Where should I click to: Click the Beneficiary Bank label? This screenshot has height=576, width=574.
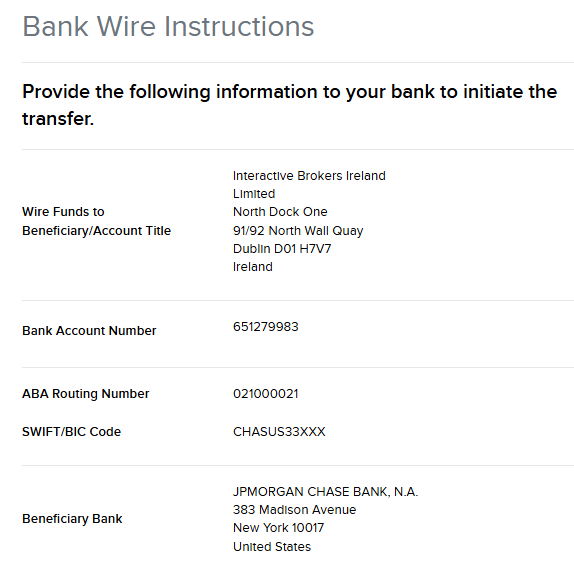[72, 519]
